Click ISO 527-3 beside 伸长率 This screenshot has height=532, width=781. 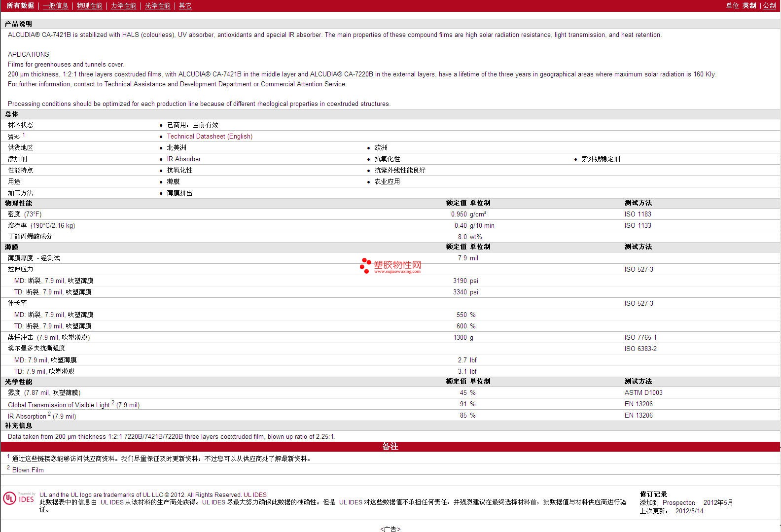(x=639, y=304)
